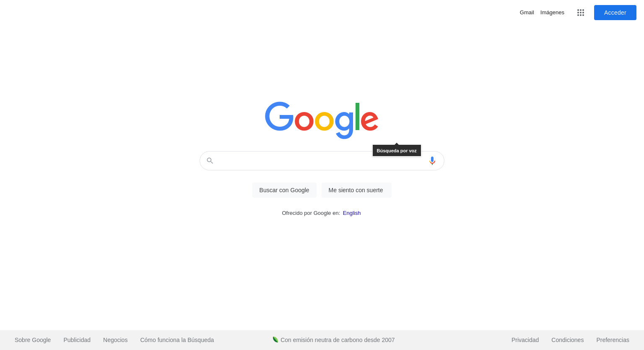The width and height of the screenshot is (644, 350).
Task: Expand the Preferencias footer menu
Action: click(613, 340)
